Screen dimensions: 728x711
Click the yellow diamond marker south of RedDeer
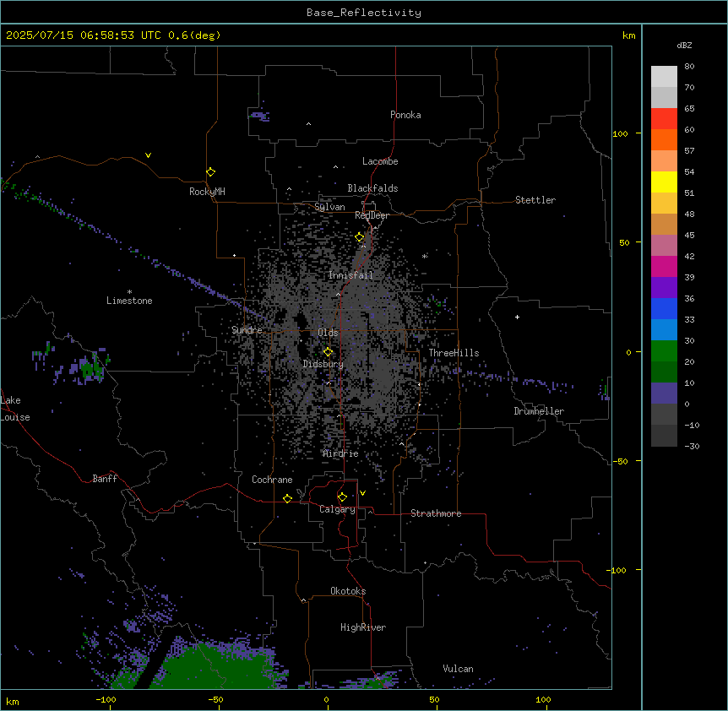pyautogui.click(x=360, y=237)
